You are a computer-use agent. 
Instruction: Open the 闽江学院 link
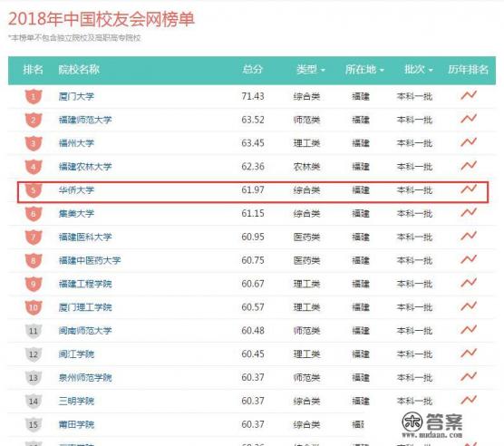tap(76, 354)
